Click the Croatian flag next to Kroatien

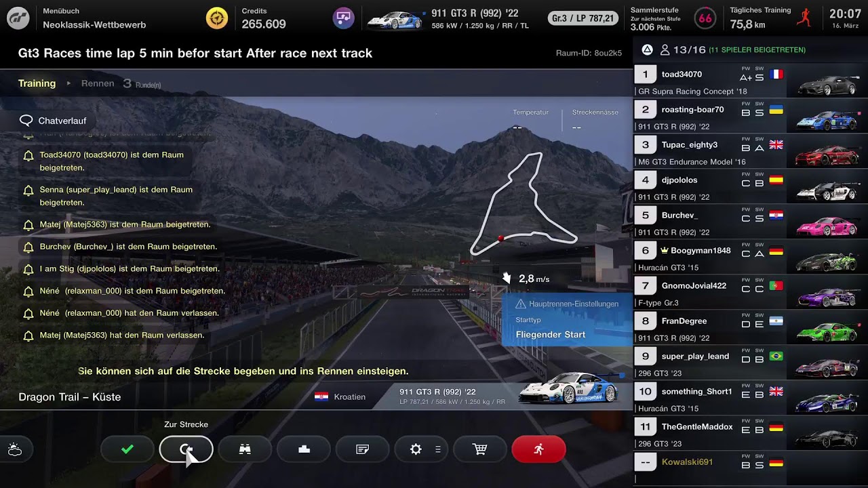pyautogui.click(x=321, y=396)
